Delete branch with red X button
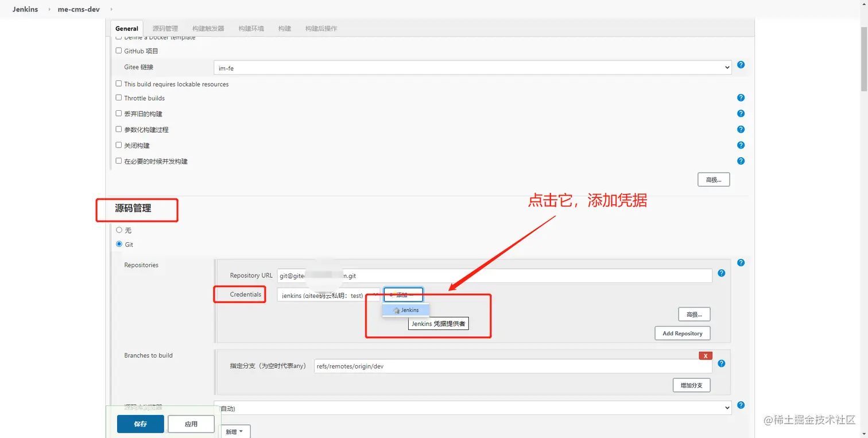Image resolution: width=868 pixels, height=438 pixels. [x=706, y=355]
